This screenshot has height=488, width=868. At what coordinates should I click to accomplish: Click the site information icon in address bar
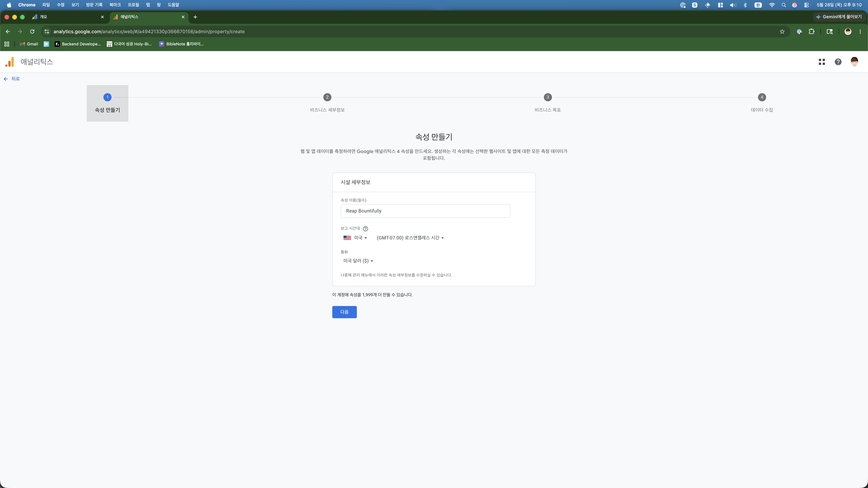(47, 32)
